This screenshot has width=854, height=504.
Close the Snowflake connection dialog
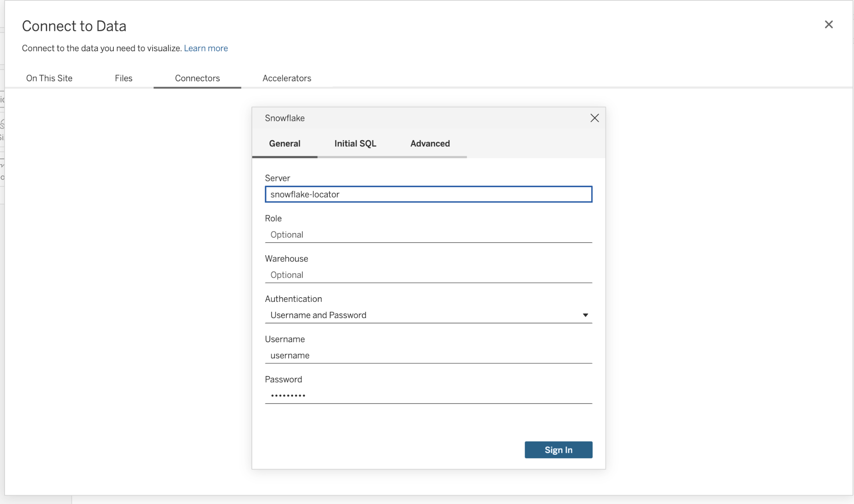pos(594,118)
